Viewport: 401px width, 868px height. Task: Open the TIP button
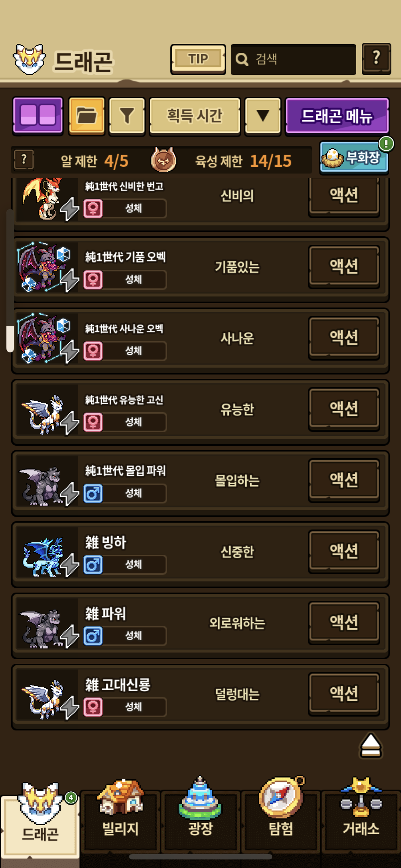coord(198,59)
